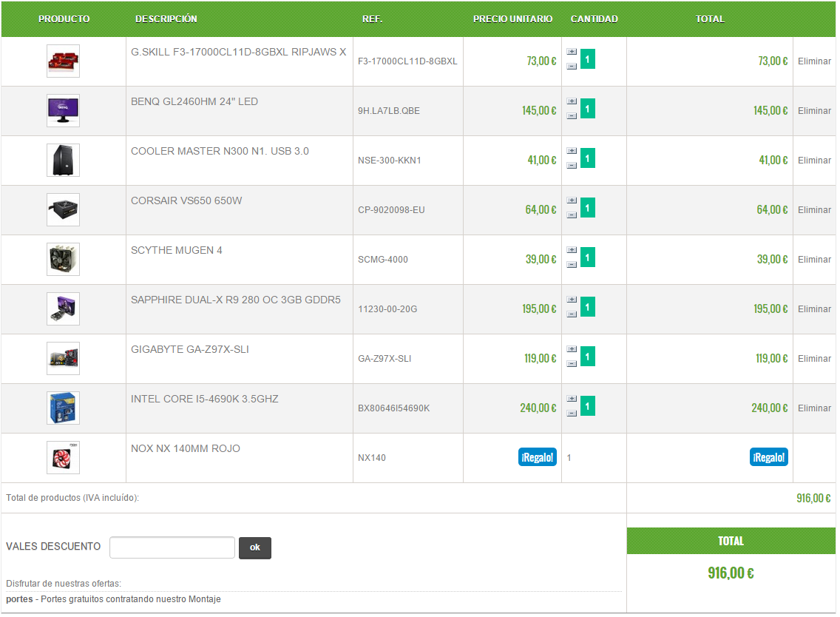Increase quantity of Scythe Mugen 4
Viewport: 840px width, 617px height.
click(572, 250)
